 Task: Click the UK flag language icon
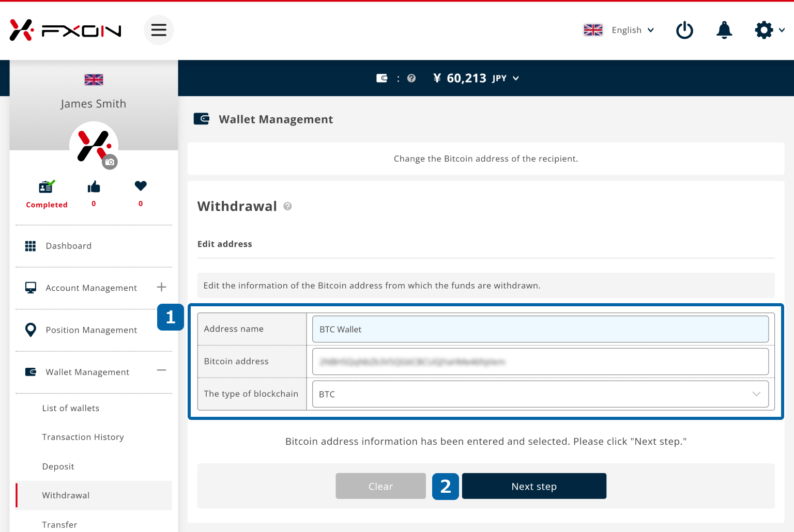tap(593, 30)
